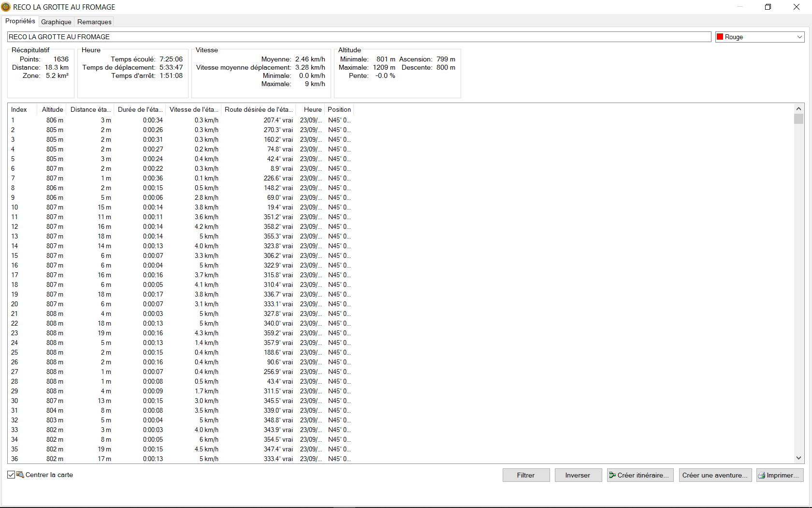Click the Moyenne speed value 2.46 km/h
This screenshot has height=508, width=812.
310,59
